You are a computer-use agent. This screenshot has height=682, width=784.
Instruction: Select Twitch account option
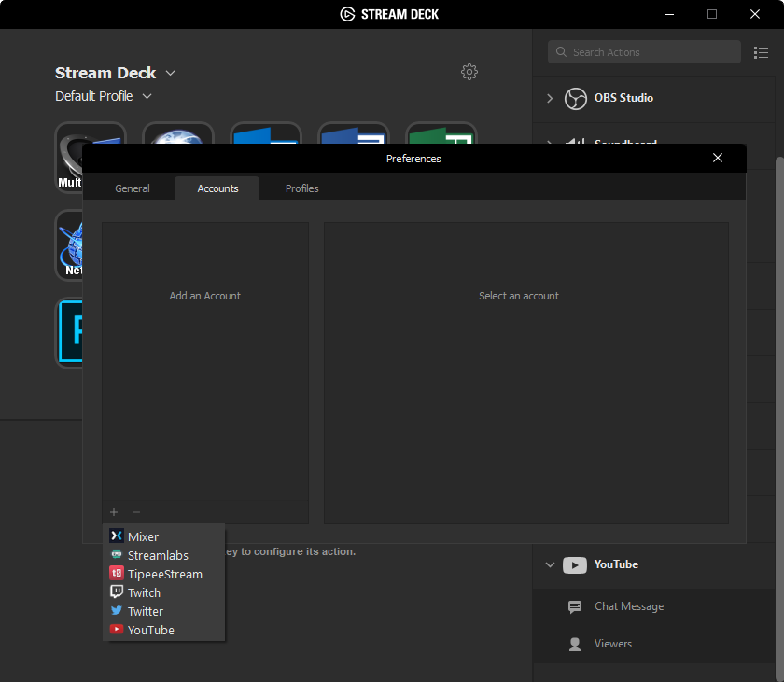(x=144, y=592)
